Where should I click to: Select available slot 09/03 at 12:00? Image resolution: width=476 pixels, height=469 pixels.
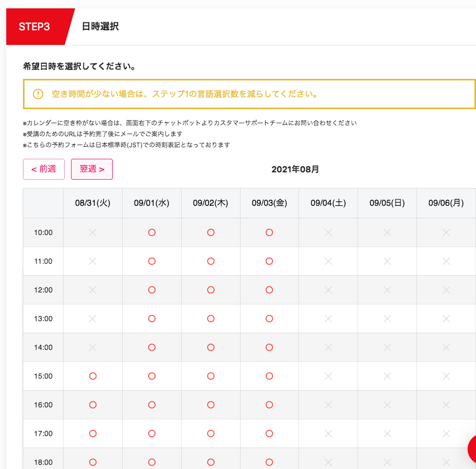pos(269,290)
